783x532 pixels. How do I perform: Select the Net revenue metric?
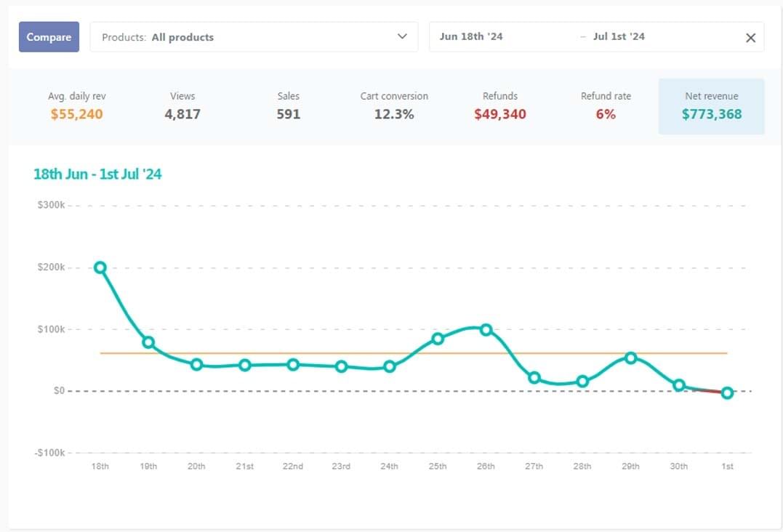click(711, 106)
